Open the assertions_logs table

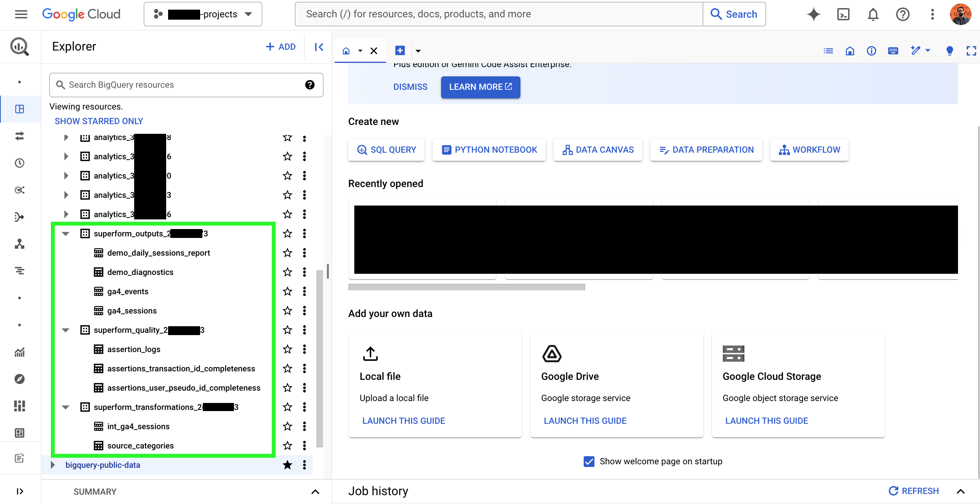tap(132, 349)
